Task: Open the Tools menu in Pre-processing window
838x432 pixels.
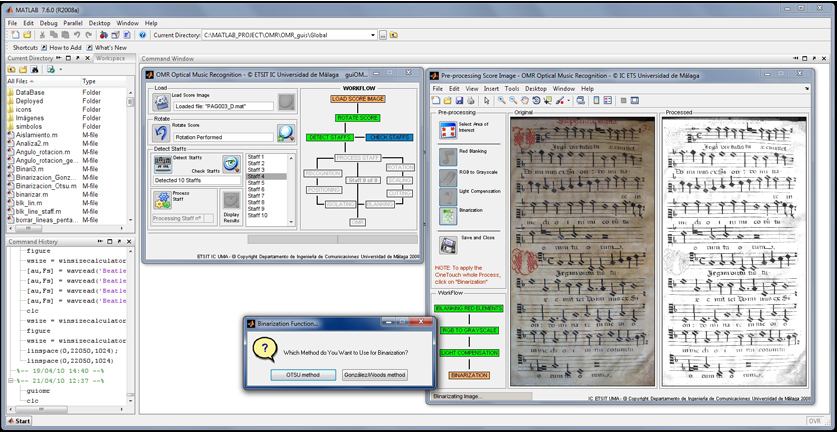Action: click(512, 89)
